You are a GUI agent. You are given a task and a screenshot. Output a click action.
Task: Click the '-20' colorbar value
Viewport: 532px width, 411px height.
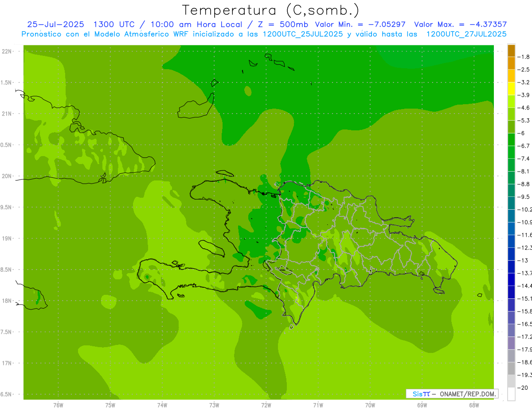523,388
